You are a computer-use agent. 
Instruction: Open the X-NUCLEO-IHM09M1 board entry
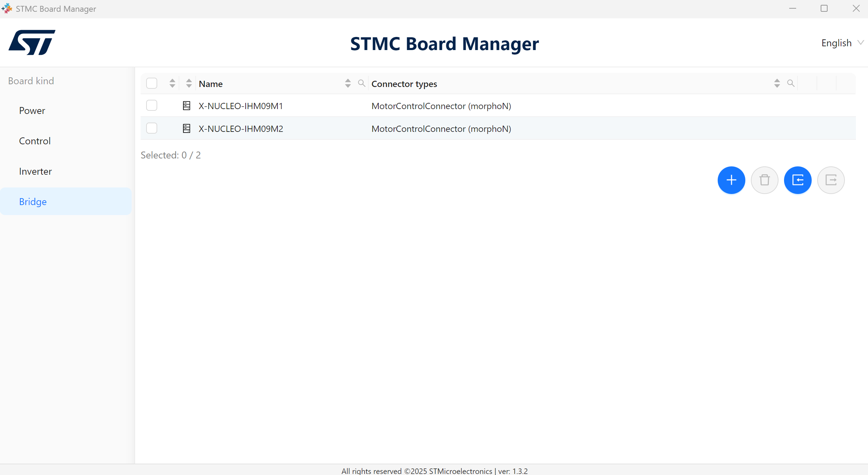(x=240, y=106)
